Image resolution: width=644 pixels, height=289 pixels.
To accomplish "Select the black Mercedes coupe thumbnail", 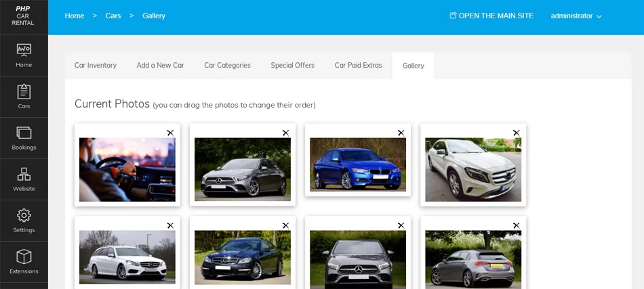I will coord(242,257).
